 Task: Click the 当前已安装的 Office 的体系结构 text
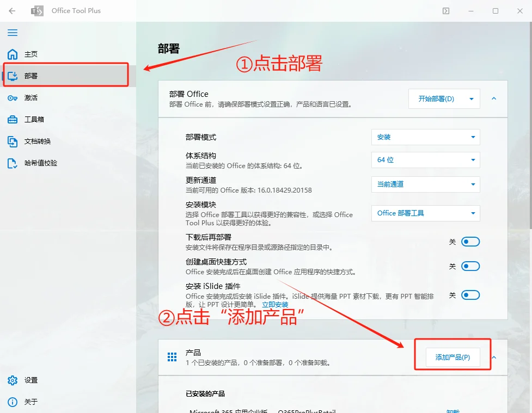pyautogui.click(x=244, y=166)
